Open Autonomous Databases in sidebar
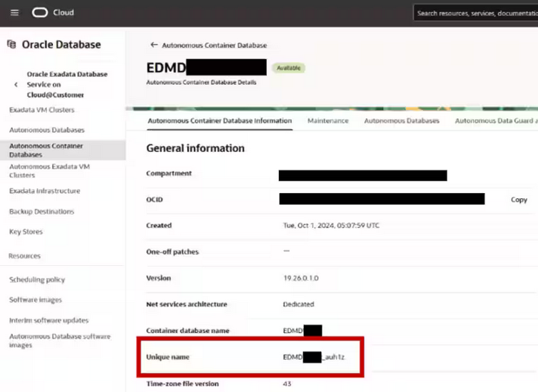538x392 pixels. click(x=47, y=130)
